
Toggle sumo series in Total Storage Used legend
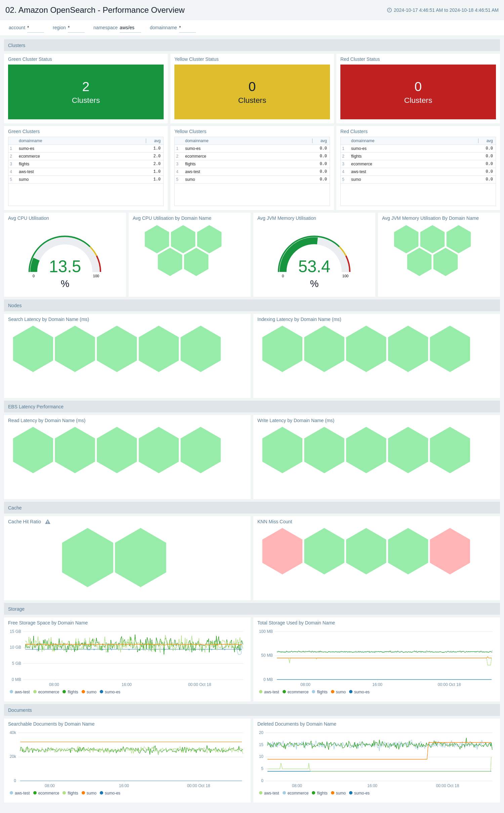click(x=338, y=692)
